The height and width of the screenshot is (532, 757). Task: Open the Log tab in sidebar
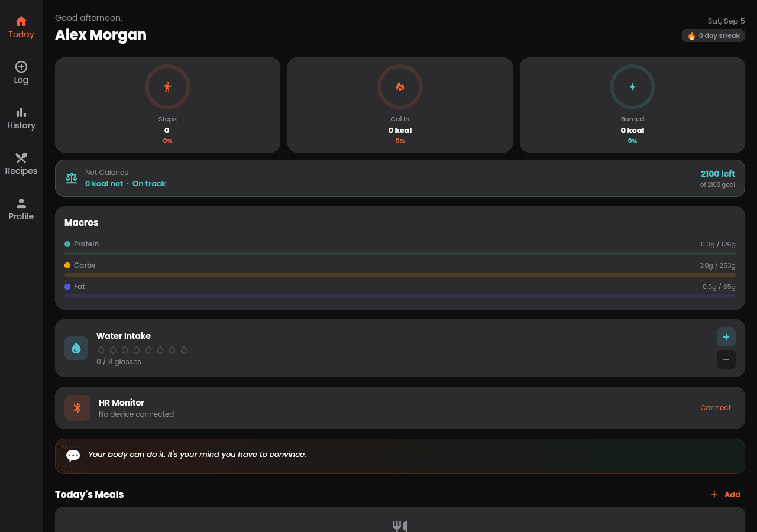coord(21,73)
